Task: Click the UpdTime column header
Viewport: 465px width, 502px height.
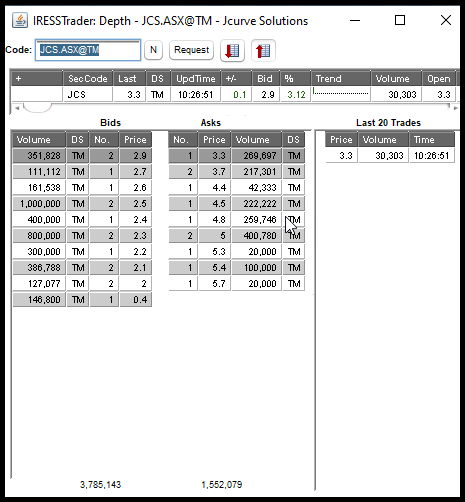Action: (x=196, y=79)
